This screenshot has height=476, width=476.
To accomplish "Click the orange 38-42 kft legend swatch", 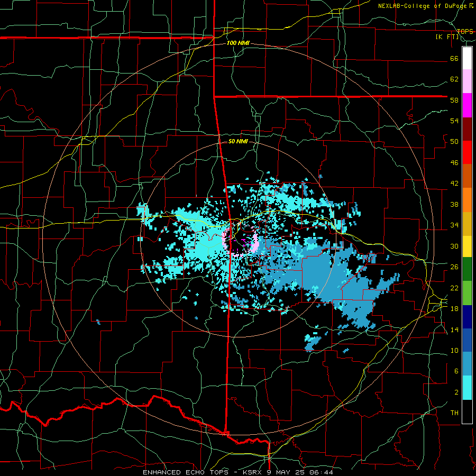I will [x=467, y=200].
